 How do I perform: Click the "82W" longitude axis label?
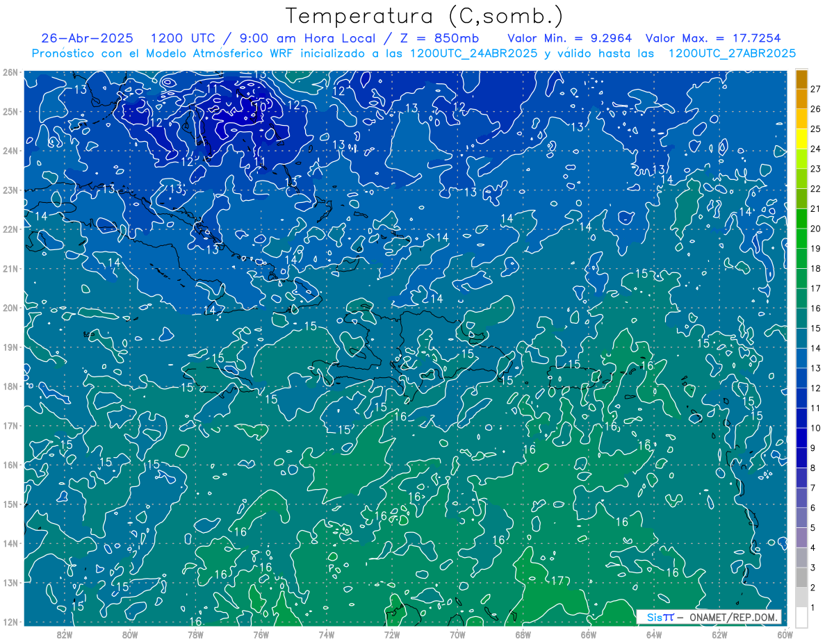point(65,634)
